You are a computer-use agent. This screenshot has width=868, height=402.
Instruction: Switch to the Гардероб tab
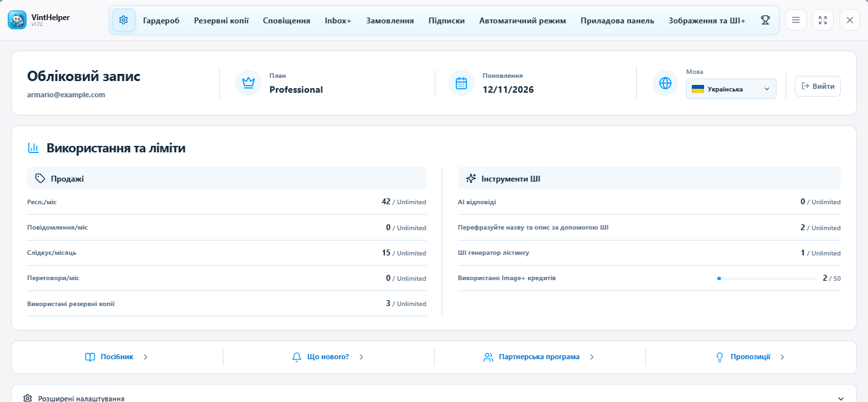(x=161, y=20)
